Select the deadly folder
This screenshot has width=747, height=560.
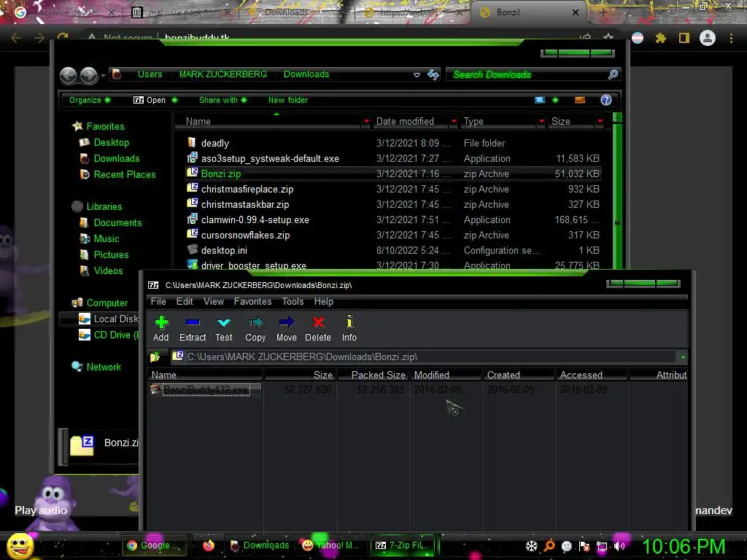pos(214,143)
